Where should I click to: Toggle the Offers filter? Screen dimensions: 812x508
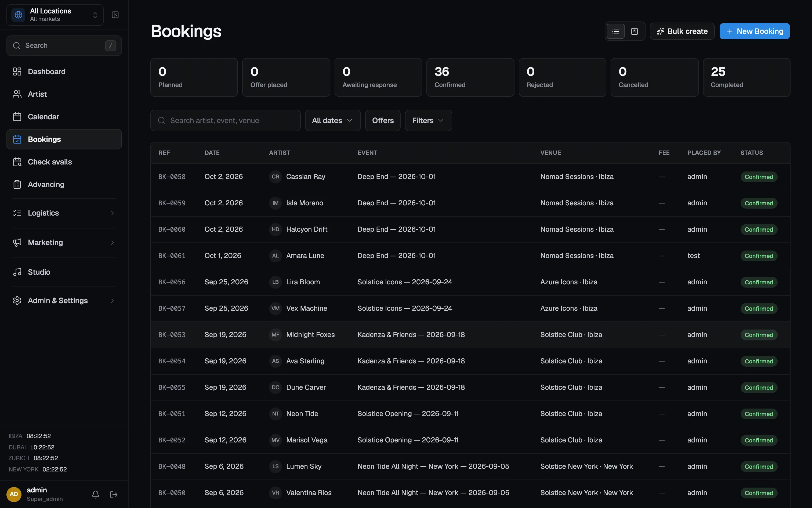383,120
